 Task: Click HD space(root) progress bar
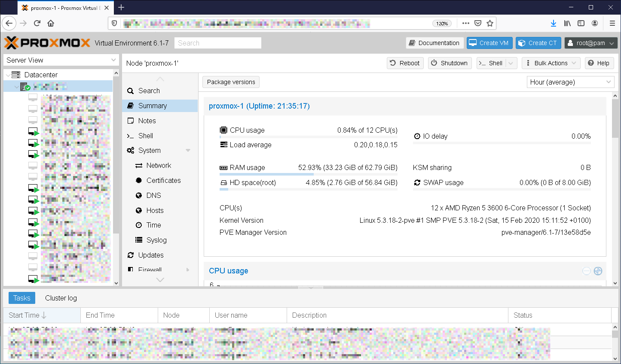coord(309,189)
